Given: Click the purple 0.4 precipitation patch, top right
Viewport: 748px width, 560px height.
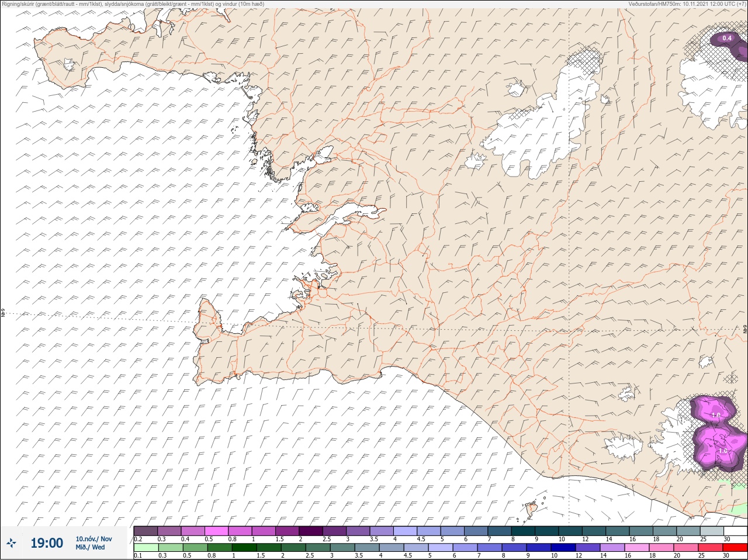Looking at the screenshot, I should [729, 46].
